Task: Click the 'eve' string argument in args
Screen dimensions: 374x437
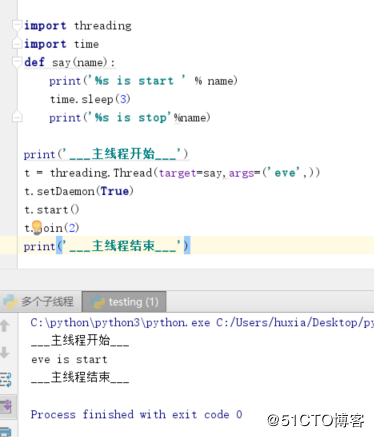Action: click(285, 173)
